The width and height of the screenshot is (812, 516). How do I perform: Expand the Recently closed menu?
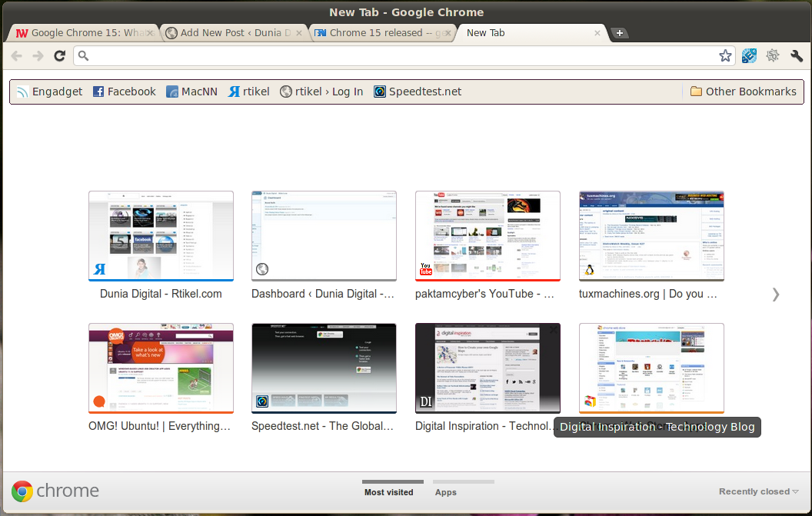758,491
